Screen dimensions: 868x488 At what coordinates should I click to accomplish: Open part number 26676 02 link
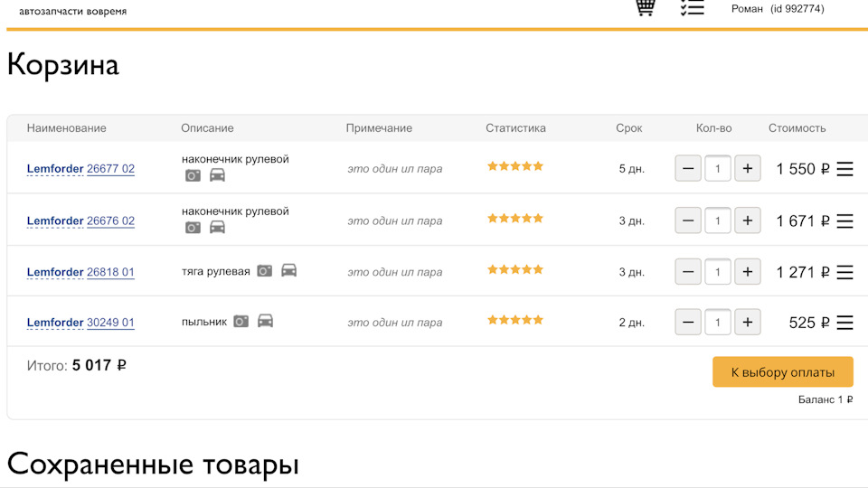pyautogui.click(x=110, y=221)
